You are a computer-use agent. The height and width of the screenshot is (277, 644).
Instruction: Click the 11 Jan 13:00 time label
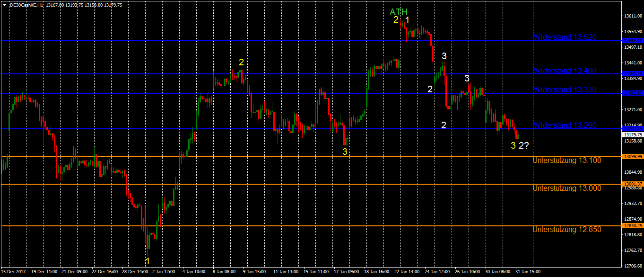(287, 273)
